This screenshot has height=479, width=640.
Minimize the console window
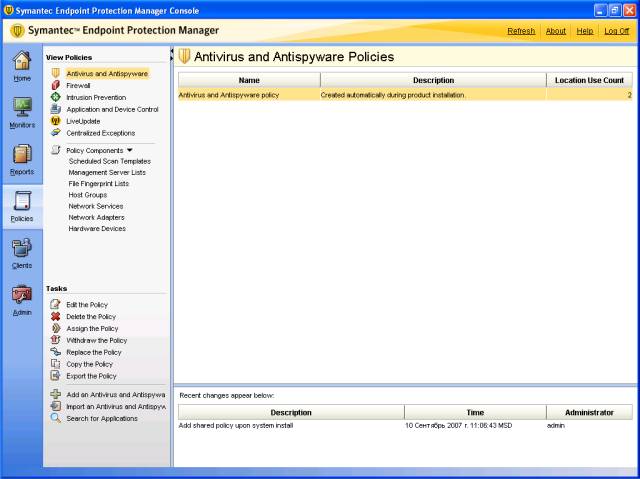[600, 10]
